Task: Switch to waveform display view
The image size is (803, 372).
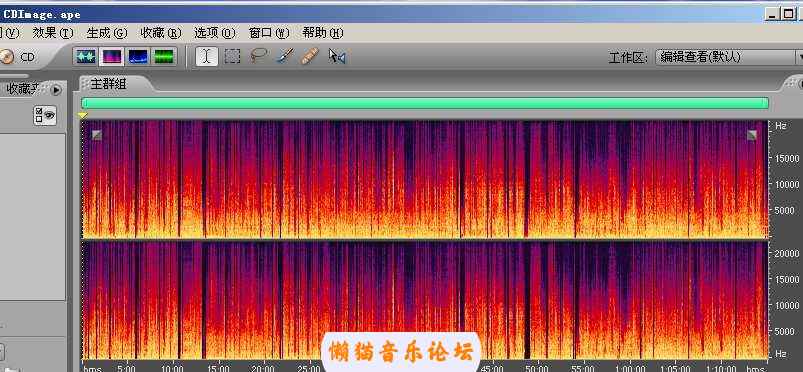Action: coord(86,56)
